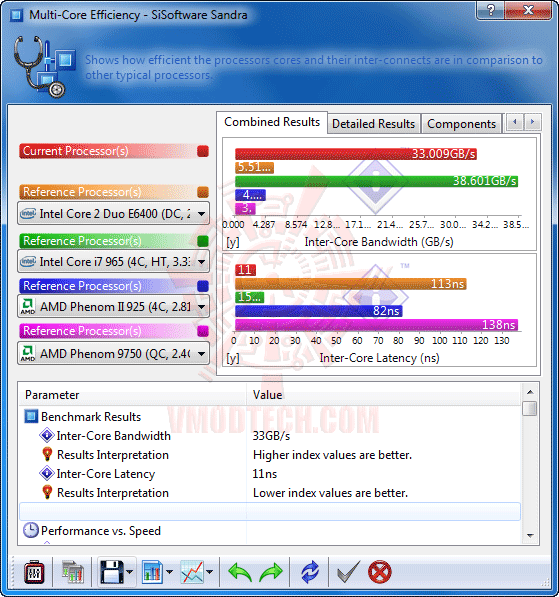Click the [y] axis toggle under bandwidth chart

[233, 242]
